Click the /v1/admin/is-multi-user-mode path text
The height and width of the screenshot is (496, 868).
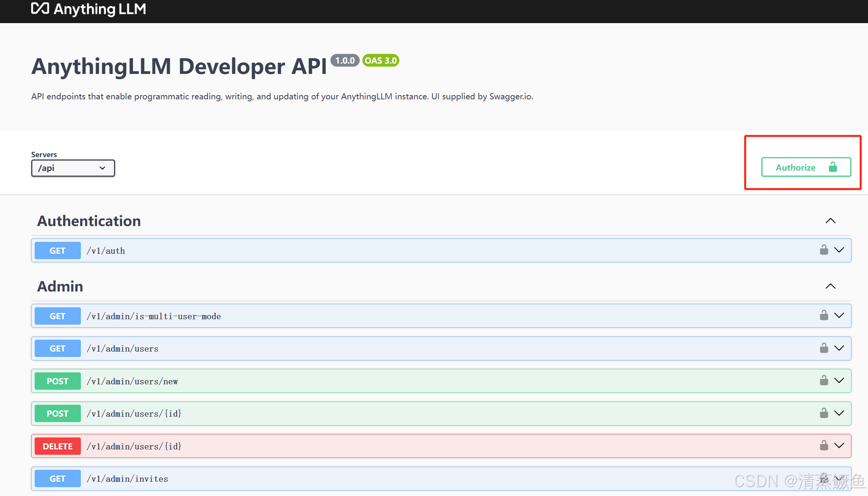point(154,316)
